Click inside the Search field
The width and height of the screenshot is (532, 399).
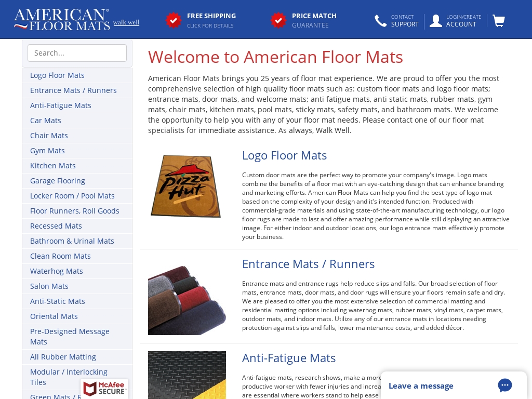click(77, 53)
